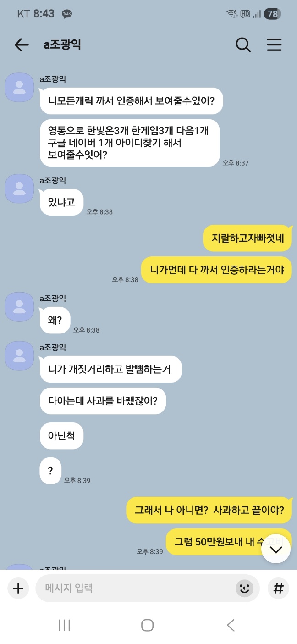Tap the yellow 그래서 나 아니면? bubble
297x644 pixels.
pyautogui.click(x=209, y=510)
